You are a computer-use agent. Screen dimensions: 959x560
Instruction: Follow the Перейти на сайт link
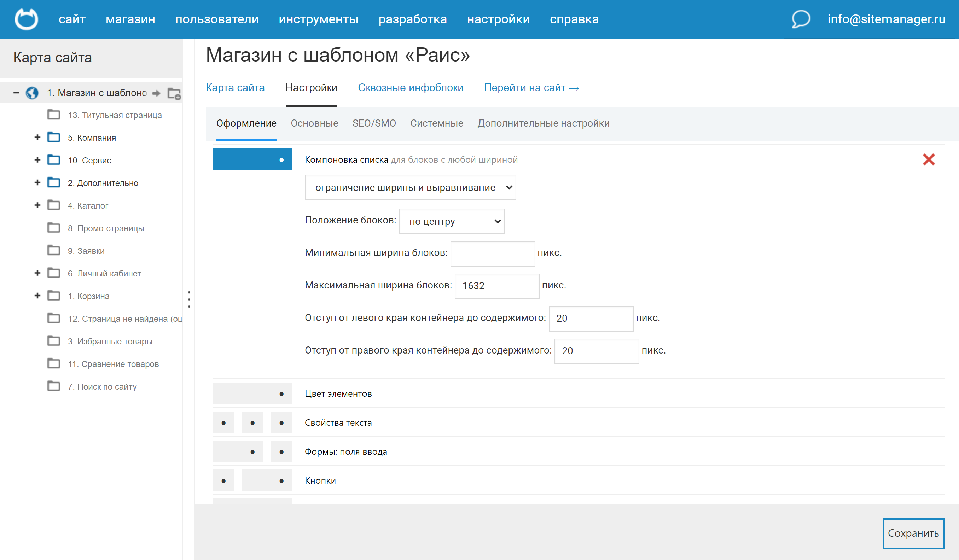tap(531, 88)
